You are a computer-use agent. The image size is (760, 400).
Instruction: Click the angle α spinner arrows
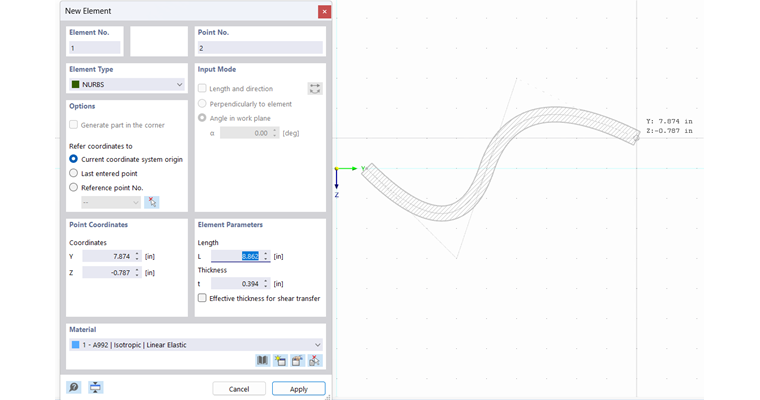point(275,133)
